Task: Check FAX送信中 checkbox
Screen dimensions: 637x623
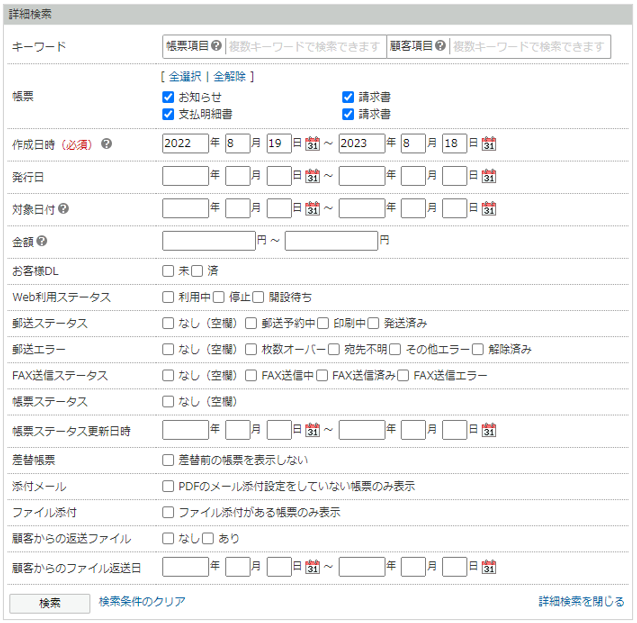Action: coord(251,375)
